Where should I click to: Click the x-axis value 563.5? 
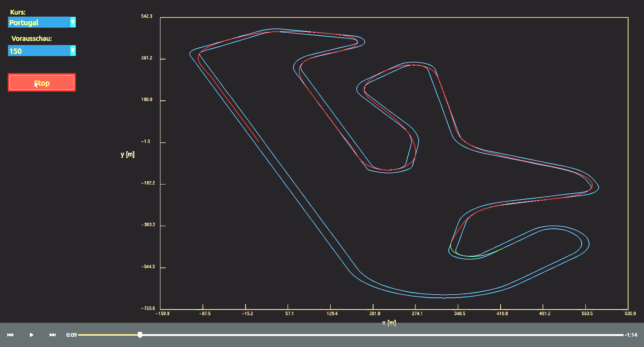(x=587, y=314)
